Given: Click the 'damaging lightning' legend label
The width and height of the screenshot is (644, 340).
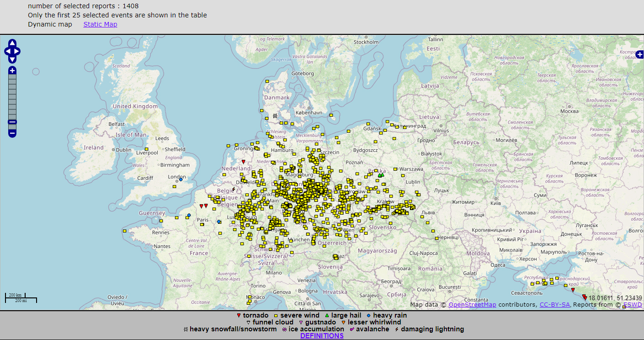Looking at the screenshot, I should 432,329.
